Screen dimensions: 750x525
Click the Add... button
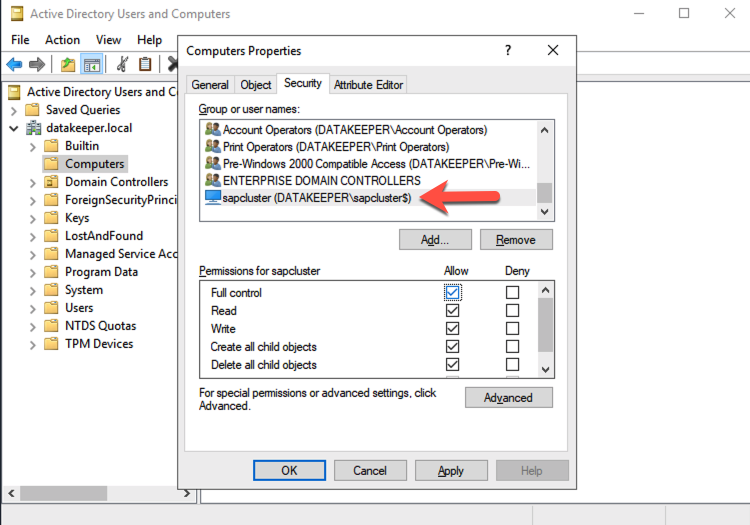click(x=435, y=240)
